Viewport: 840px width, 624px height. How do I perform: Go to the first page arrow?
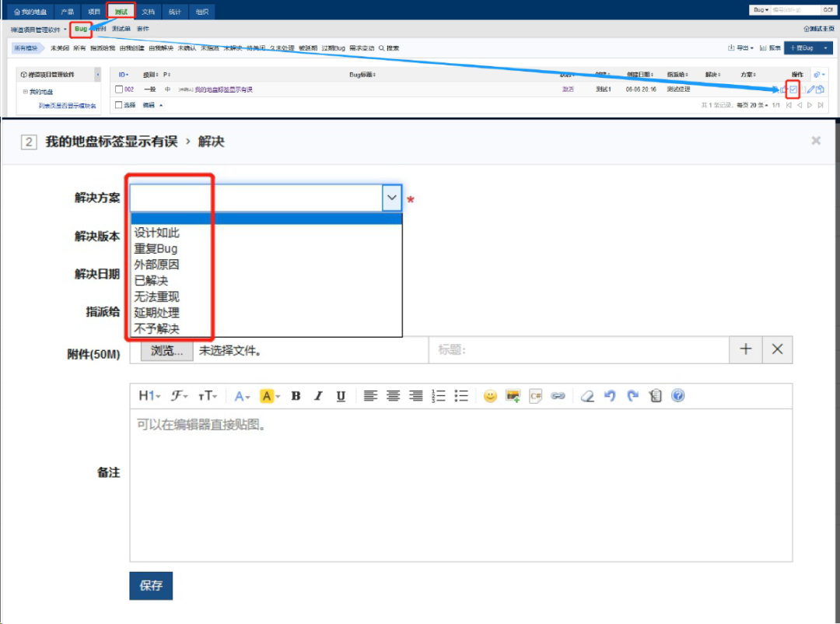(789, 106)
